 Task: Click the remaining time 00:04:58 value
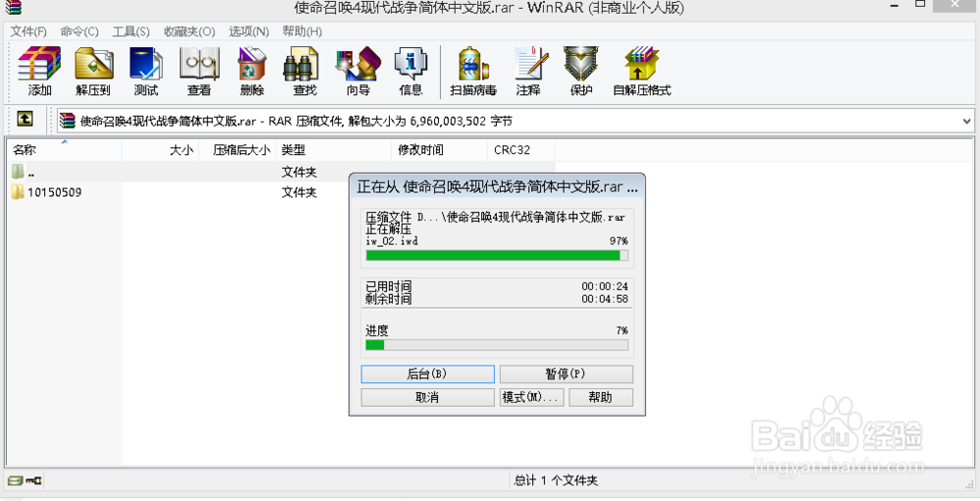click(605, 299)
